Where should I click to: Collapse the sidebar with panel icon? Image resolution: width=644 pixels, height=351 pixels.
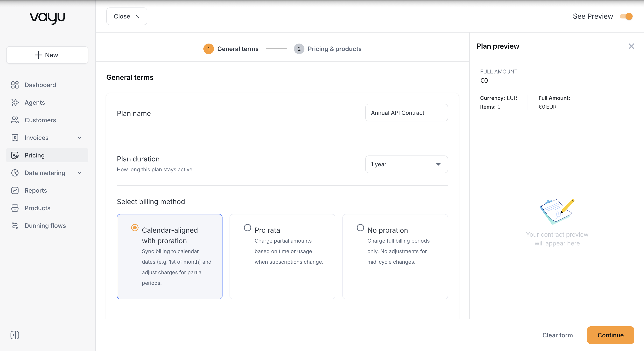(15, 335)
